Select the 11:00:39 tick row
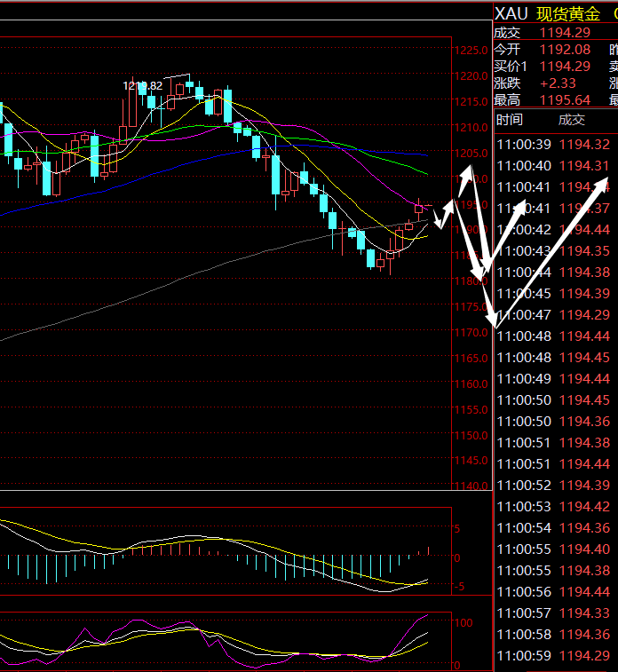This screenshot has width=618, height=672. pyautogui.click(x=553, y=145)
